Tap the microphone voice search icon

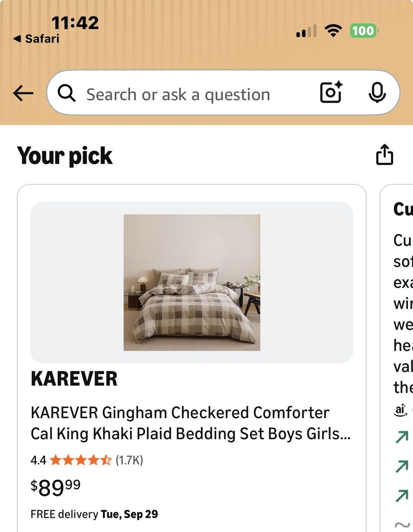coord(377,93)
